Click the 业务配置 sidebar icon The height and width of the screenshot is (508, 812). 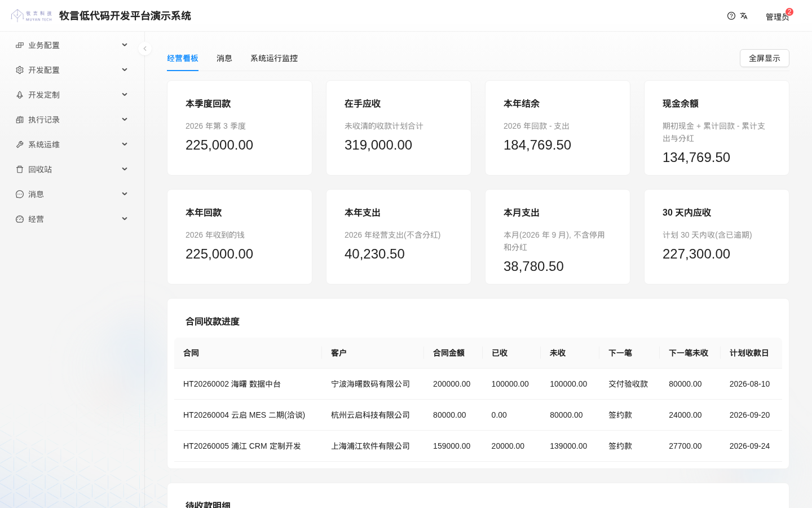(x=20, y=45)
